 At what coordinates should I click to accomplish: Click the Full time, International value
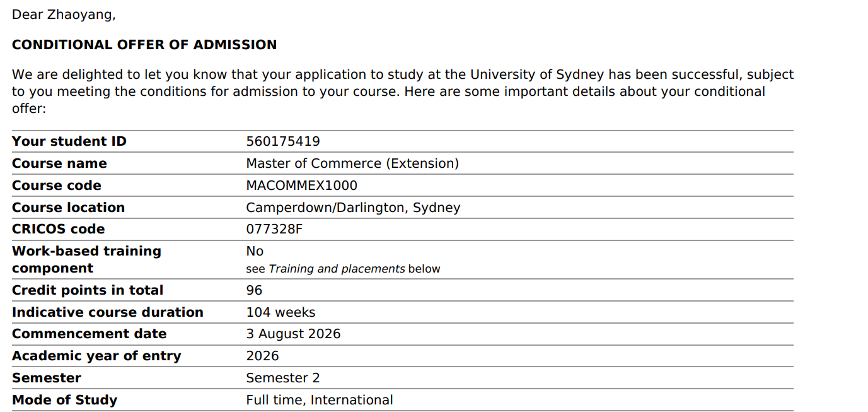tap(319, 400)
